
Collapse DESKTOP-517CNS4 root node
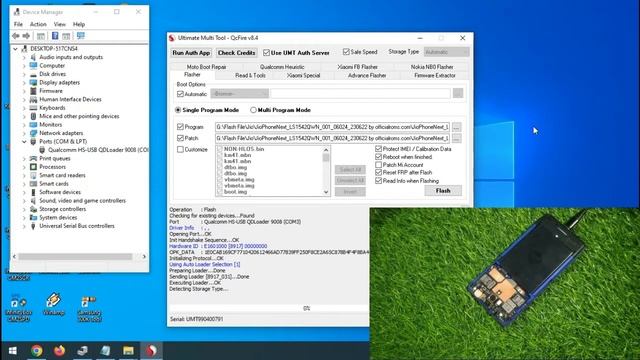(x=16, y=49)
